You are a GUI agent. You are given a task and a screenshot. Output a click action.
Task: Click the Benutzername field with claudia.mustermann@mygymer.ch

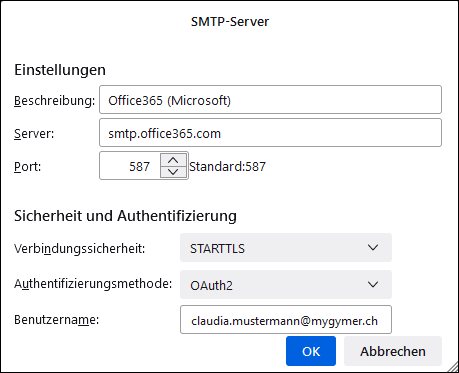pyautogui.click(x=286, y=320)
